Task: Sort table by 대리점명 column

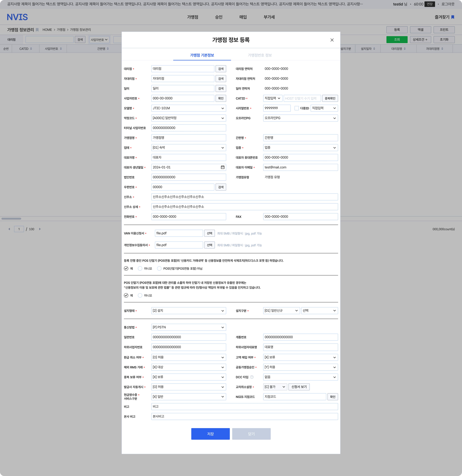Action: (x=405, y=49)
